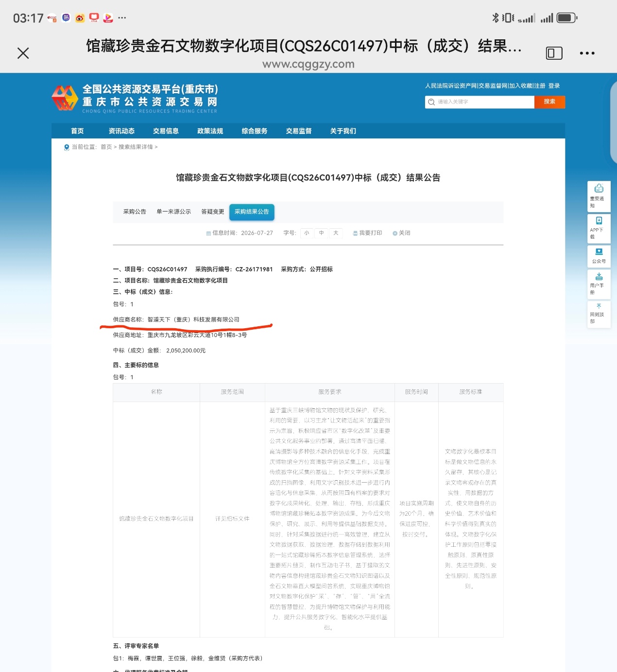Click the Chongqing trading center logo
617x672 pixels.
[135, 99]
